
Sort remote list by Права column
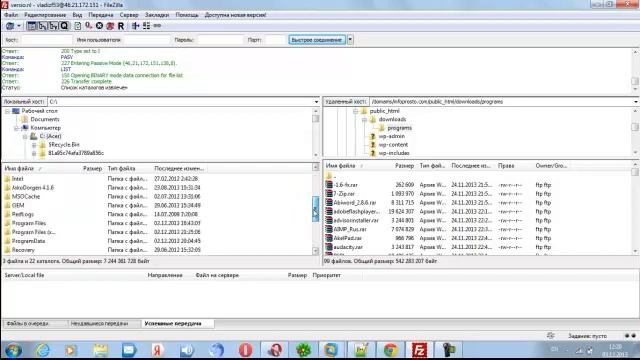tap(506, 166)
